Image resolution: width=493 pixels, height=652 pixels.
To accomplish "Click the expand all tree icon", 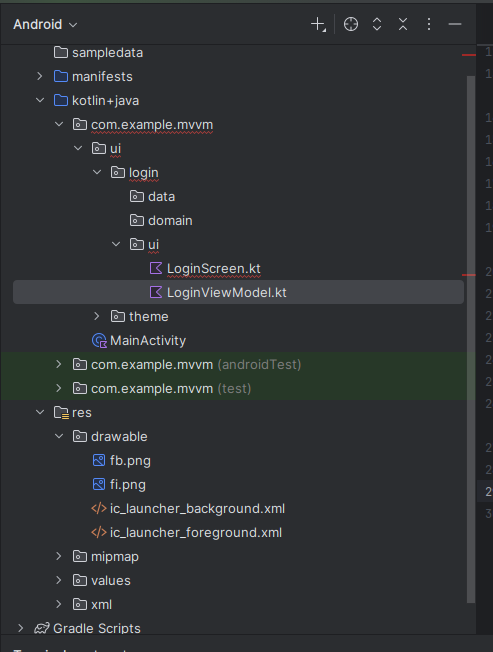I will [377, 24].
